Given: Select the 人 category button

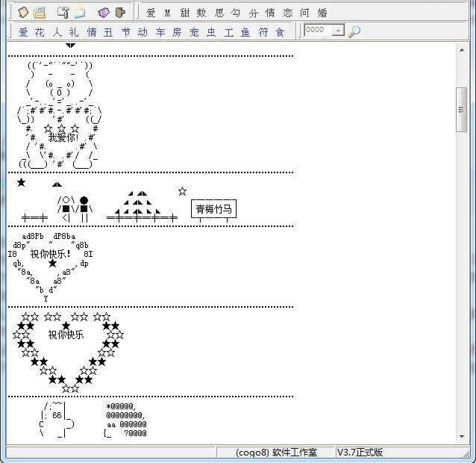Looking at the screenshot, I should 57,32.
